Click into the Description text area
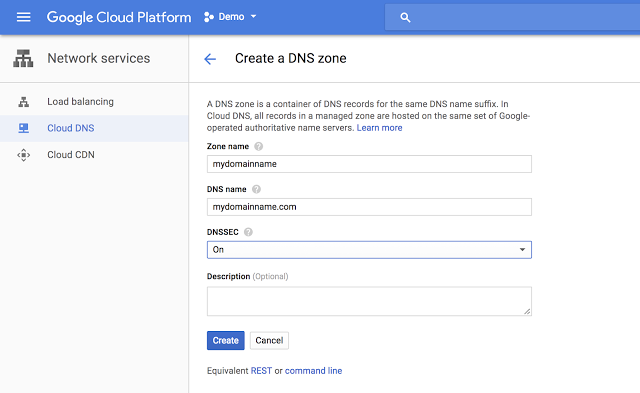The height and width of the screenshot is (393, 640). pyautogui.click(x=369, y=301)
